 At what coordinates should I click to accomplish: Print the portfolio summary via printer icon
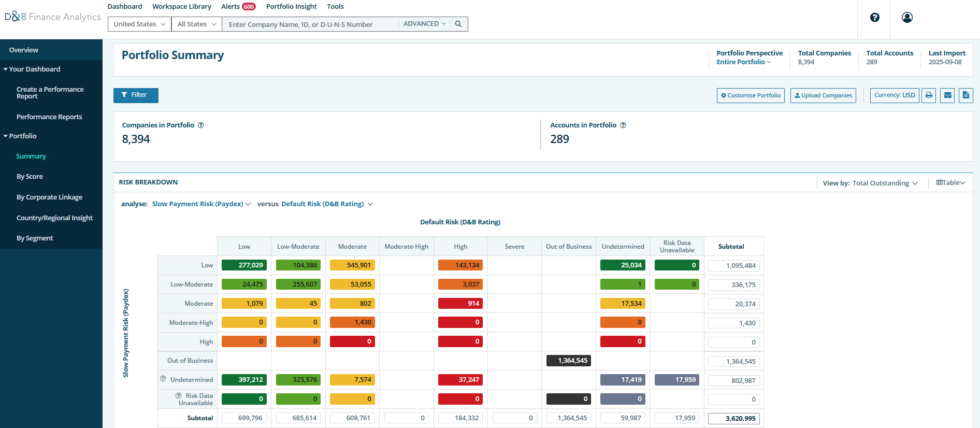929,95
